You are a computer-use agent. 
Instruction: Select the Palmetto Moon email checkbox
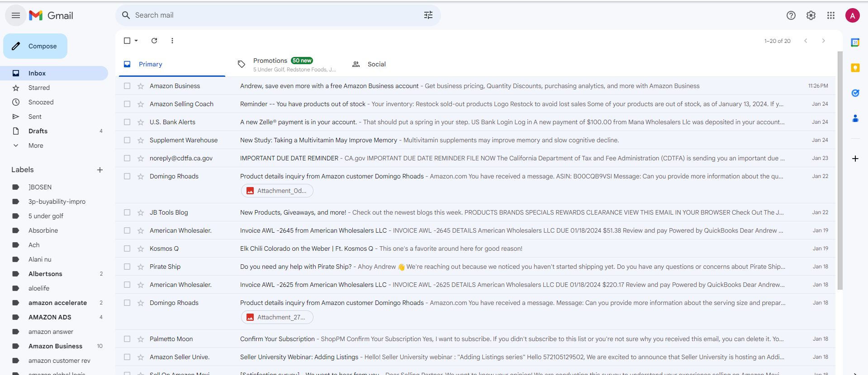pos(127,339)
